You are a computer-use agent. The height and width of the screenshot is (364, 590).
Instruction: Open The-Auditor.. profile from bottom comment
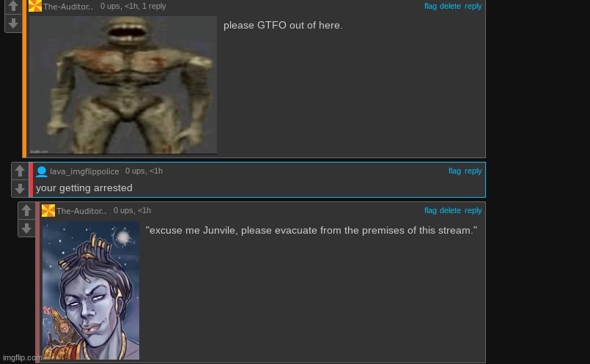[81, 211]
